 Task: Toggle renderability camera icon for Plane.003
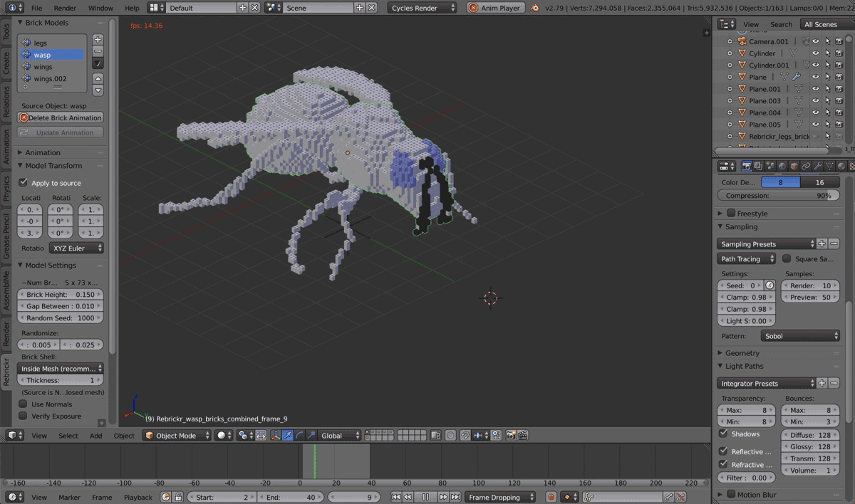click(839, 101)
